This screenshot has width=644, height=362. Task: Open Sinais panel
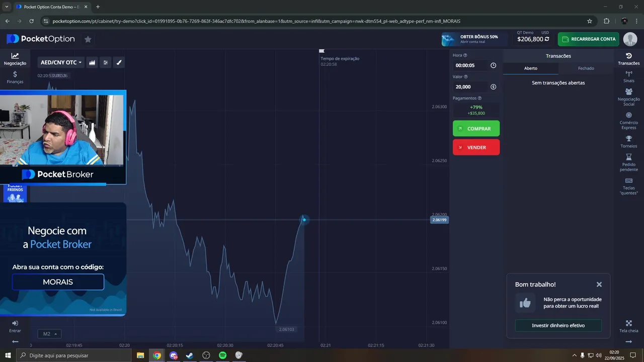[628, 77]
